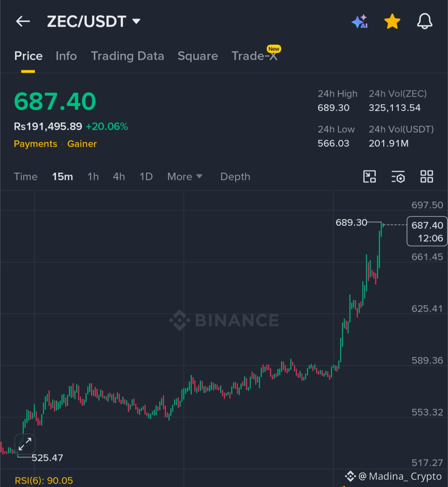Viewport: 448px width, 487px height.
Task: Tap the 553.32 price axis label
Action: click(x=427, y=412)
